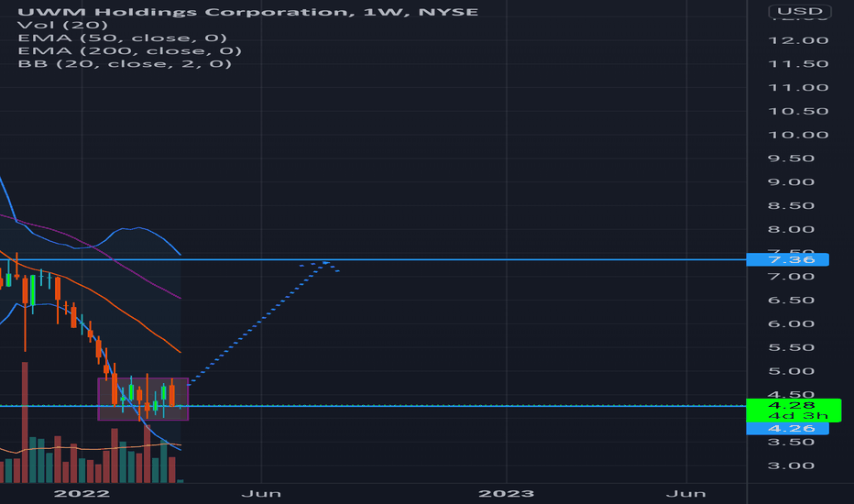Click the UWM Holdings Corporation chart title
Screen dimensions: 854x504
pyautogui.click(x=247, y=11)
